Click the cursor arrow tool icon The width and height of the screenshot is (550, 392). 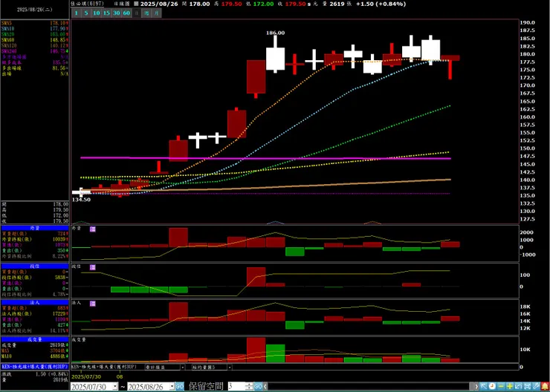484,386
